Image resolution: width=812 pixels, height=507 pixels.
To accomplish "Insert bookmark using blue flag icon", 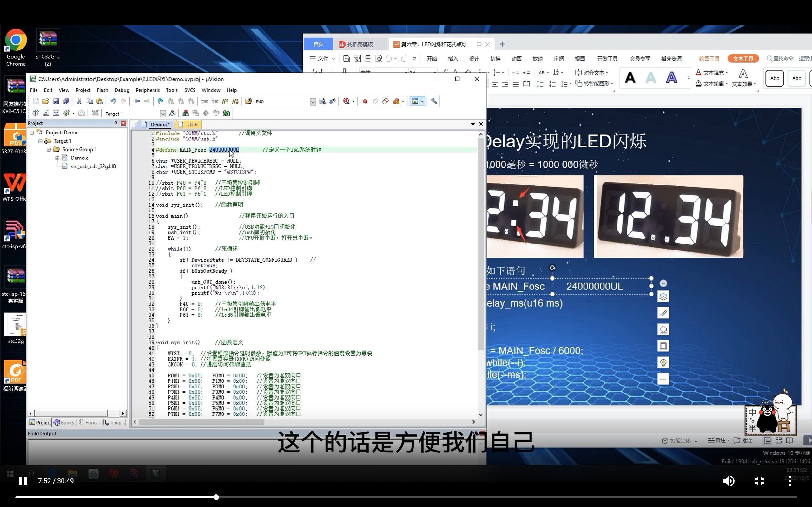I will coord(160,101).
